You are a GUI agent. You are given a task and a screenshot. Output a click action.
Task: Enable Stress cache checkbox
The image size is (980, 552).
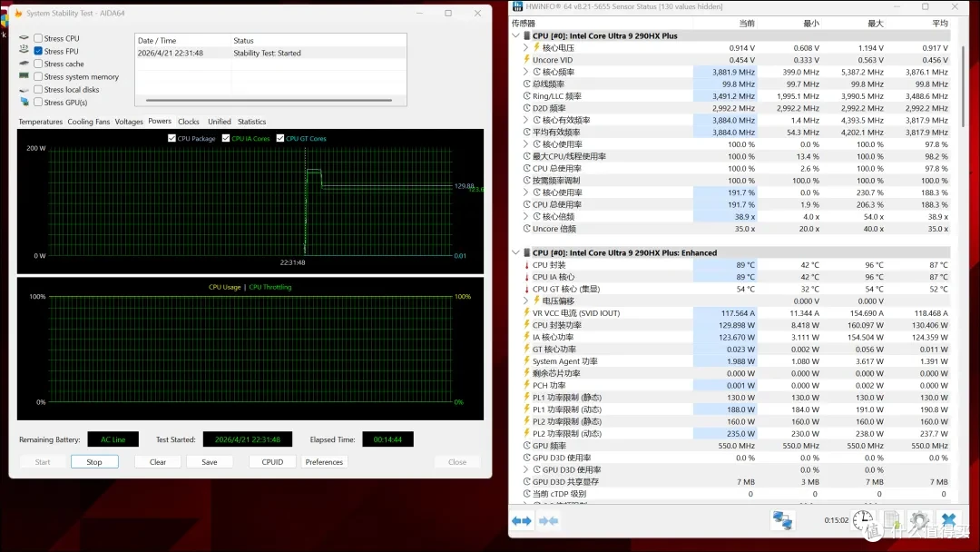pos(38,64)
